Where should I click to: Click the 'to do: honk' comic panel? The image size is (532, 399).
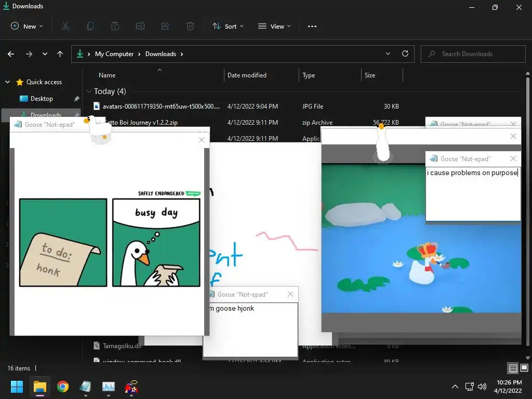coord(63,243)
